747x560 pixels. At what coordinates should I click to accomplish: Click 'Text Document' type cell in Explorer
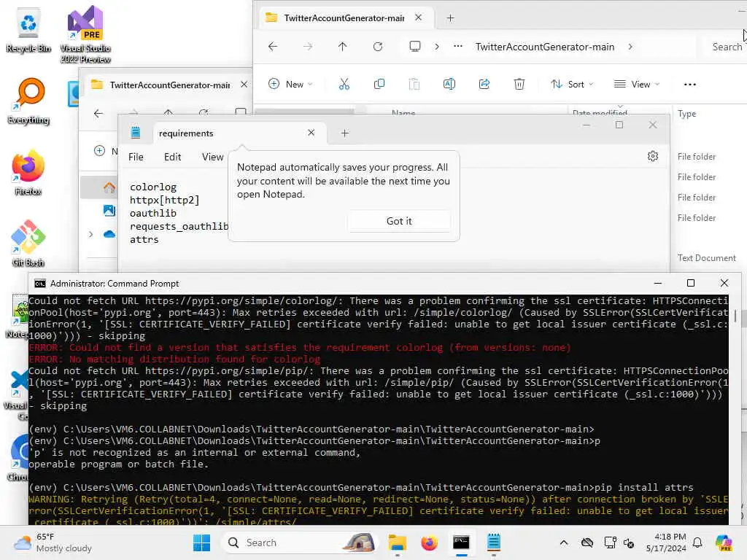tap(706, 258)
